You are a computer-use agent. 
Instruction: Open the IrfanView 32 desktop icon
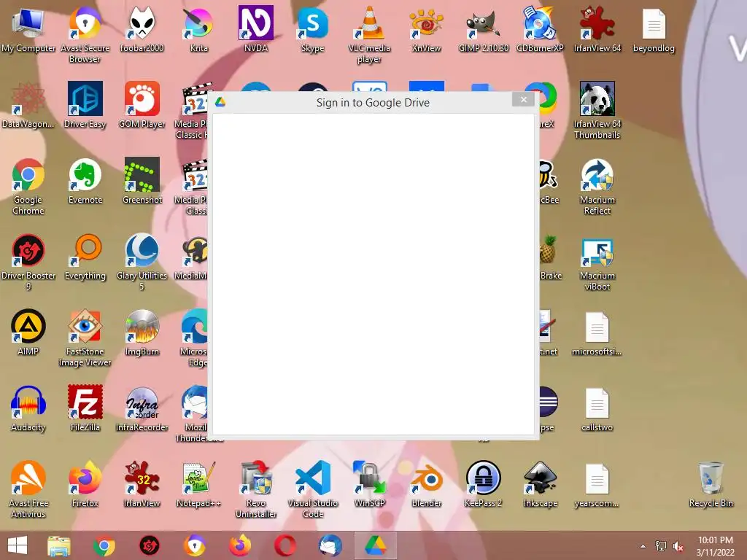142,484
